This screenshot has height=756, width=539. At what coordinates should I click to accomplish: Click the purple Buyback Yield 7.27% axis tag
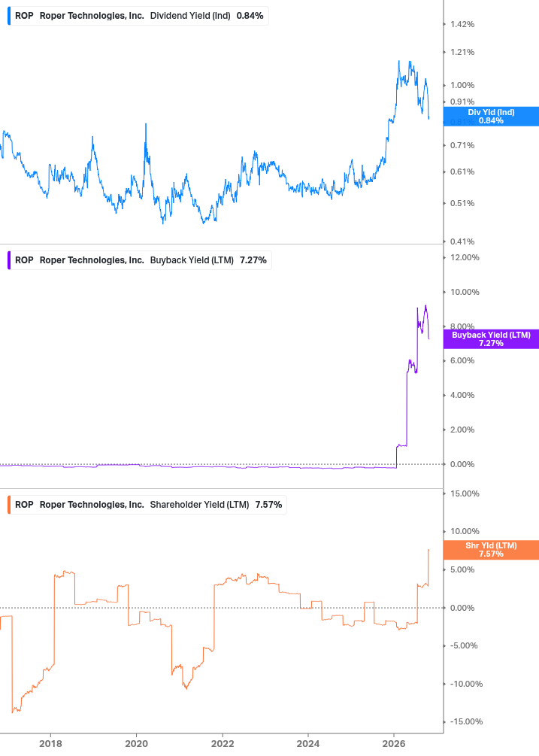pos(491,339)
